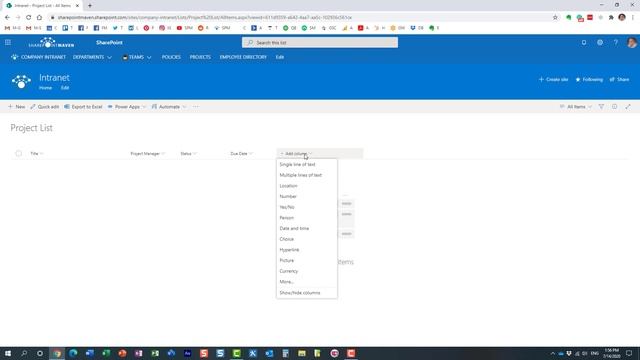
Task: Expand Teams navigation menu
Action: 137,57
